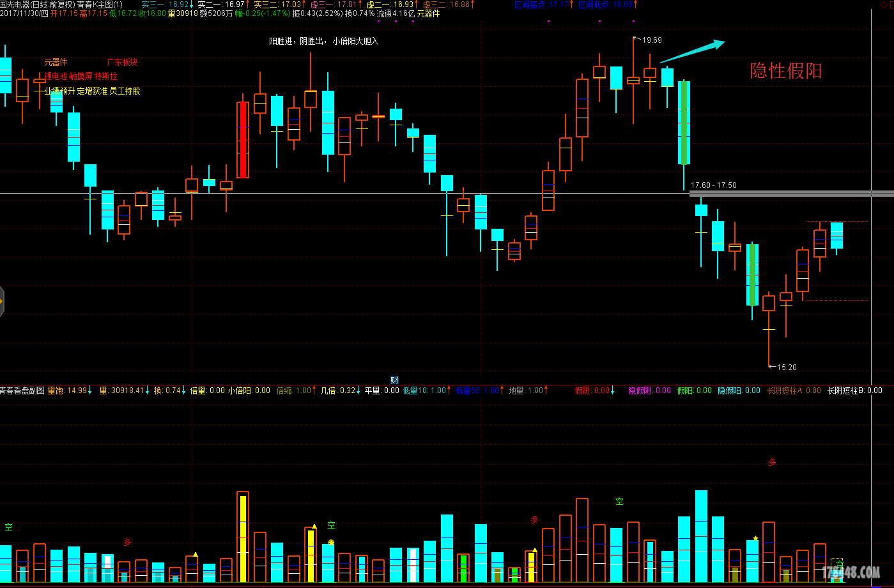This screenshot has height=588, width=894.
Task: Click the date 2017/11/30/四
Action: coord(24,13)
